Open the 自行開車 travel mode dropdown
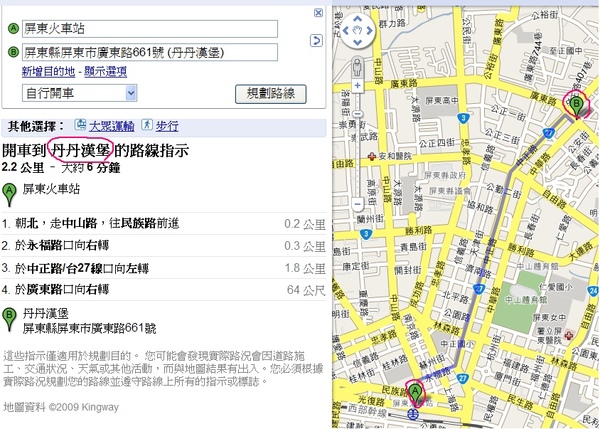Screen dimensions: 600x429 coord(79,93)
